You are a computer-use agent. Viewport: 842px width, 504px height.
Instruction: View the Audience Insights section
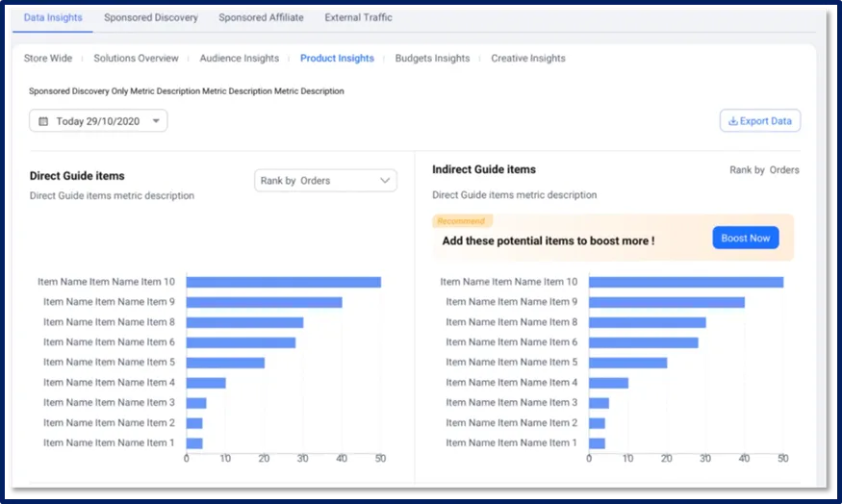(239, 59)
